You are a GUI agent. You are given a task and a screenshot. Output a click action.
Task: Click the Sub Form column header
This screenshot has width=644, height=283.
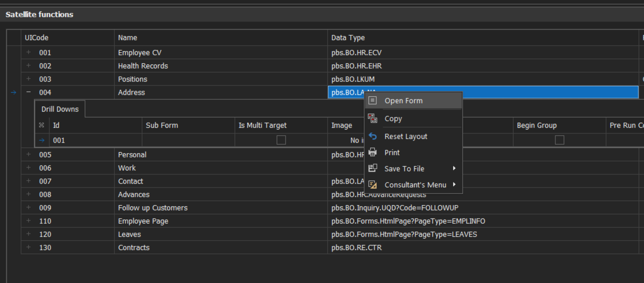(188, 125)
